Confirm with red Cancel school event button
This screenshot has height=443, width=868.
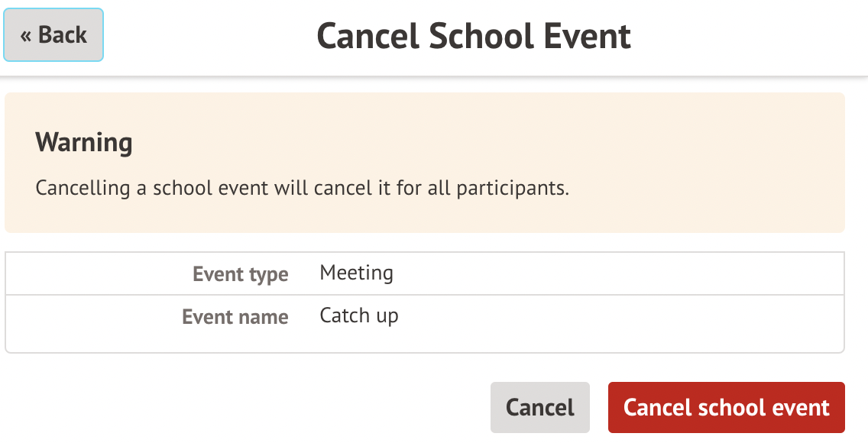(726, 407)
